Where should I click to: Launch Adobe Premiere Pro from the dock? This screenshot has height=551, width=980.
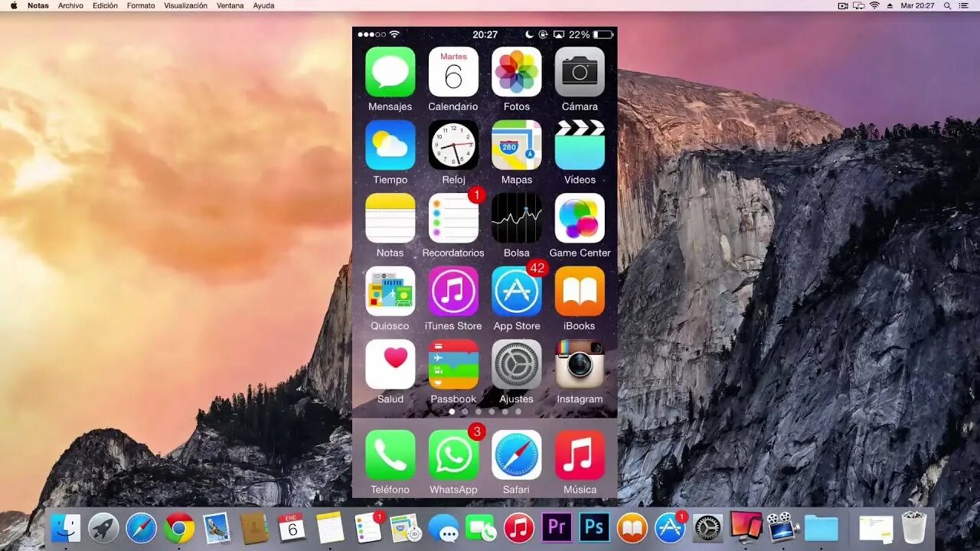(x=557, y=528)
